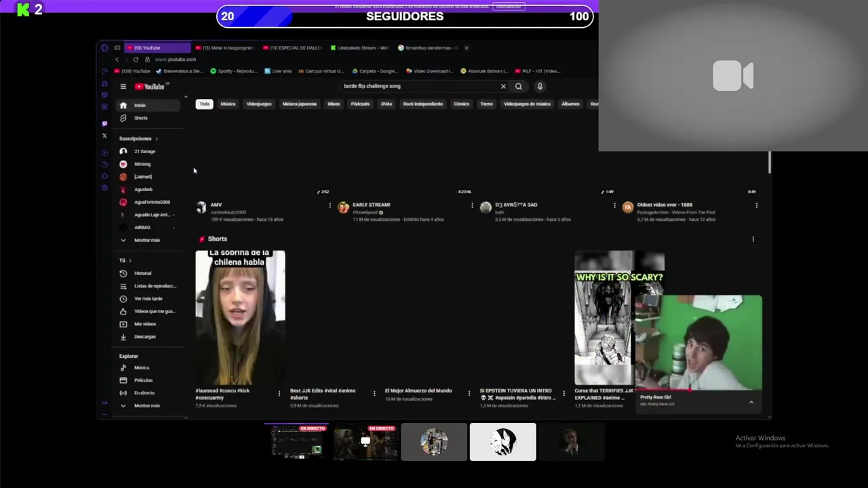The height and width of the screenshot is (488, 868).
Task: Start voice search with the microphone
Action: pyautogui.click(x=540, y=86)
